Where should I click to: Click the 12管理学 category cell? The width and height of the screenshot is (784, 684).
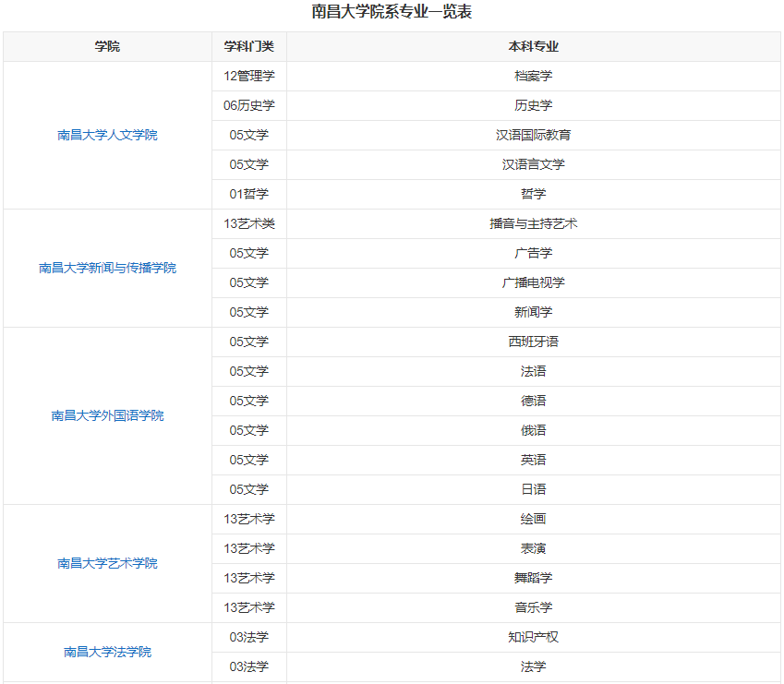tap(249, 76)
